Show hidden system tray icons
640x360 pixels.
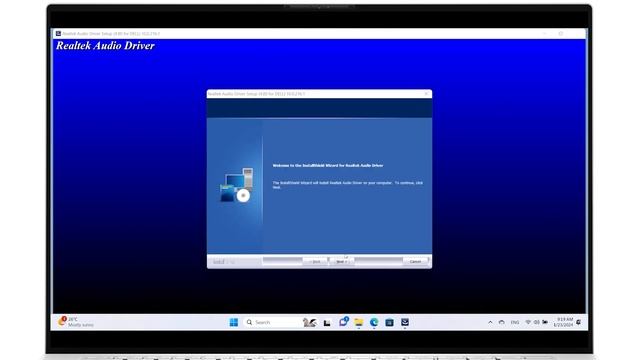coord(490,322)
